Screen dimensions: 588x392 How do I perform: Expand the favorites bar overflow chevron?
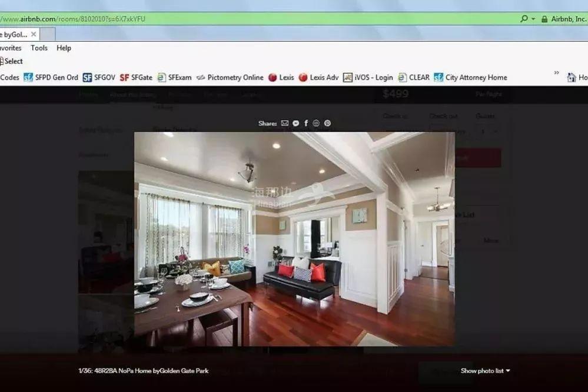(x=556, y=73)
